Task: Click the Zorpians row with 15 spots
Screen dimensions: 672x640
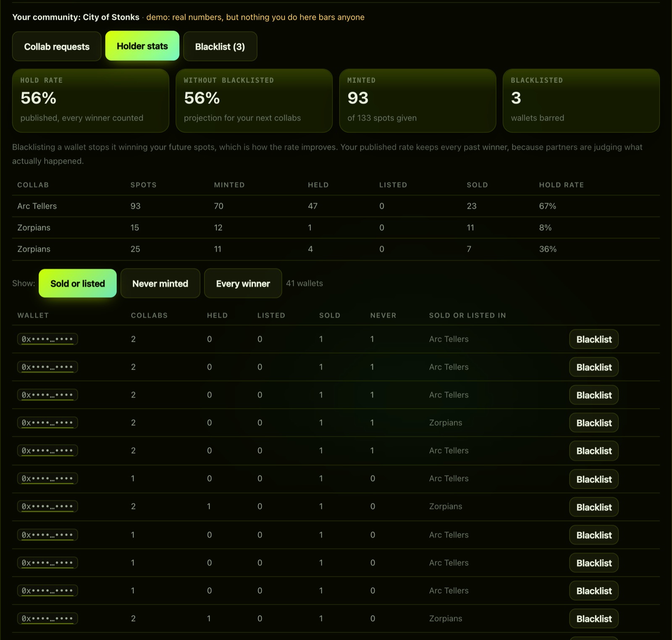Action: pyautogui.click(x=336, y=228)
